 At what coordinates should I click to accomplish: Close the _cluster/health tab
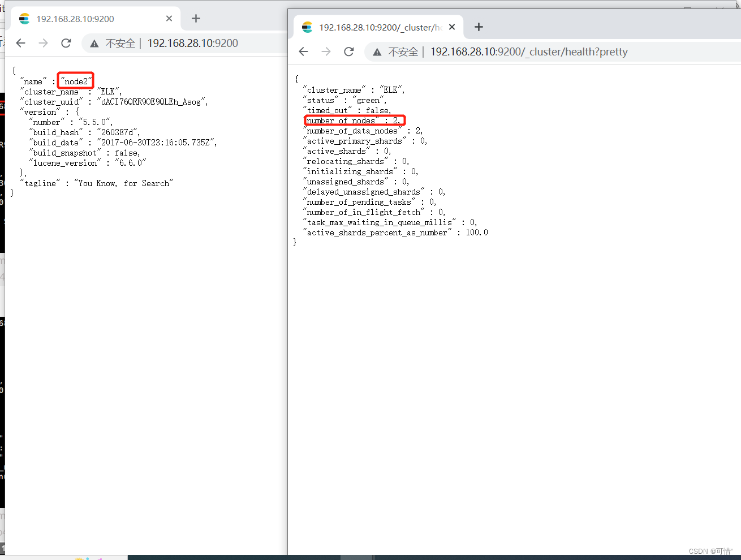click(452, 27)
